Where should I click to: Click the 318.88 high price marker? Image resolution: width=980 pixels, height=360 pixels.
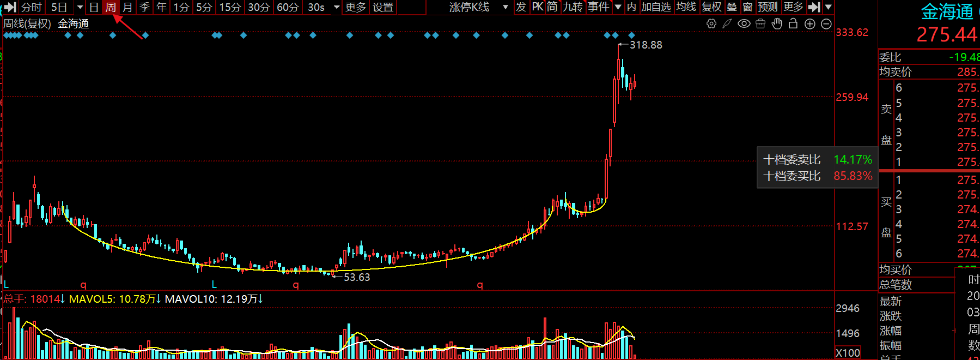(646, 45)
